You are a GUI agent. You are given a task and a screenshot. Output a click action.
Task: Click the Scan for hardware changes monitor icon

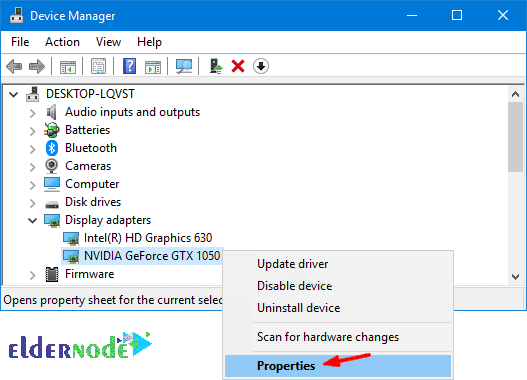pyautogui.click(x=184, y=66)
